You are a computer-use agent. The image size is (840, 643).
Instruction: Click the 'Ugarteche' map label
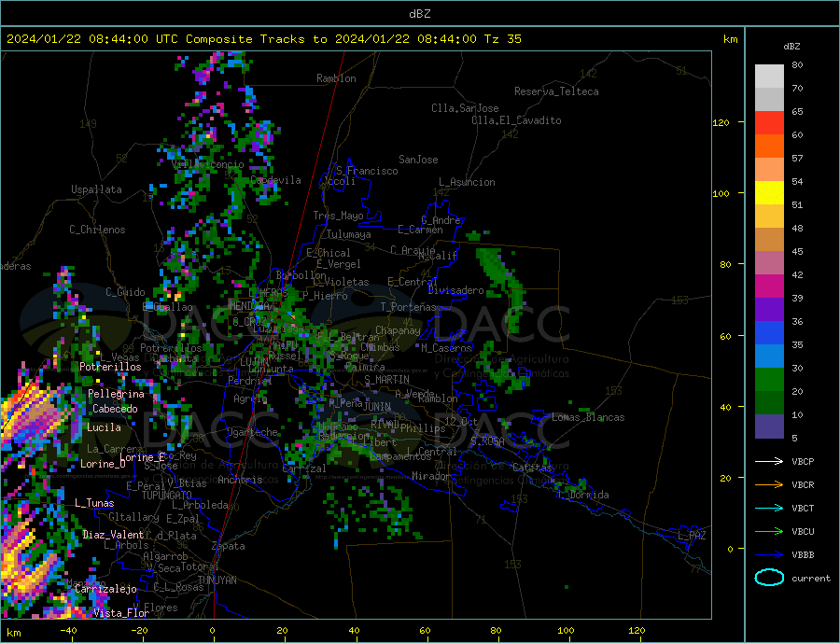(252, 432)
